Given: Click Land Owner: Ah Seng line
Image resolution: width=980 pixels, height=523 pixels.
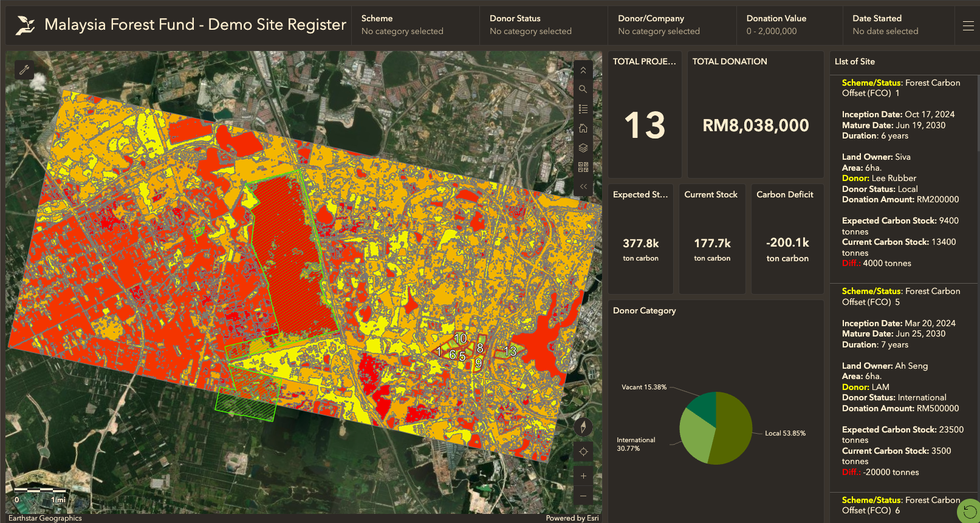Looking at the screenshot, I should point(885,366).
